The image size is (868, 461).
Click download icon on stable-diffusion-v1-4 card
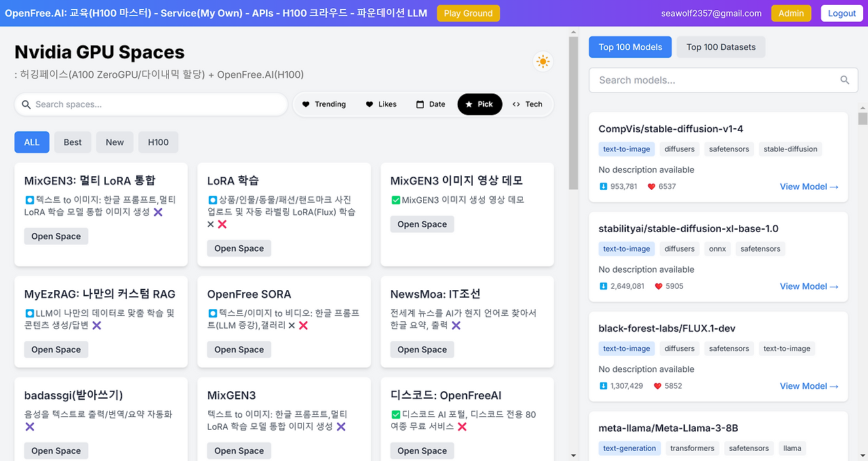[604, 186]
